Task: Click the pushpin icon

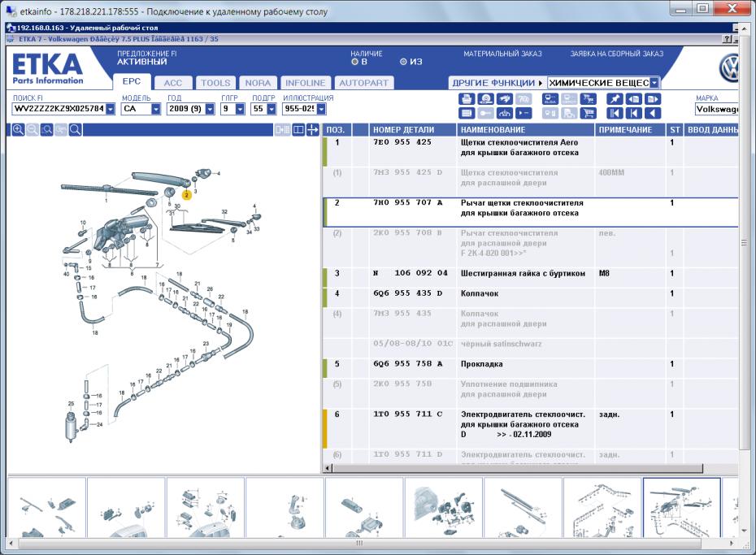Action: [x=615, y=99]
